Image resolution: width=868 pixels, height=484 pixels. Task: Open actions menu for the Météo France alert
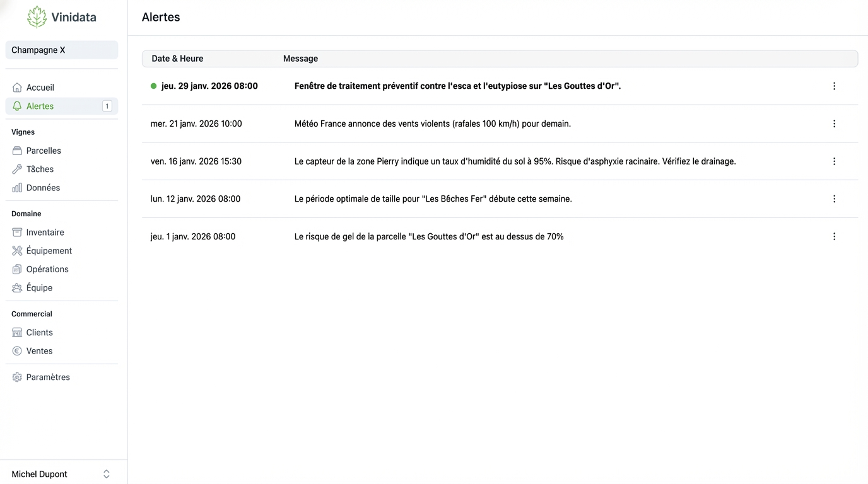click(x=834, y=124)
